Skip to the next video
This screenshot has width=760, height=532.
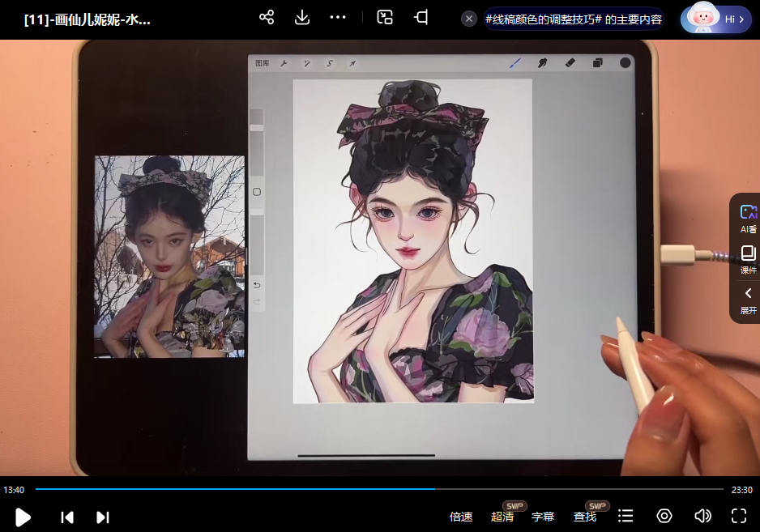[103, 517]
